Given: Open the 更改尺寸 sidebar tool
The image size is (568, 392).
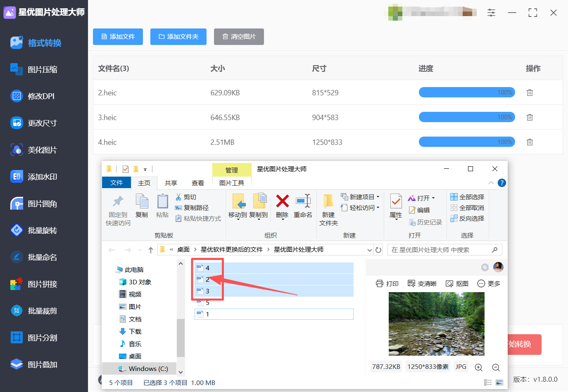Looking at the screenshot, I should (x=33, y=123).
